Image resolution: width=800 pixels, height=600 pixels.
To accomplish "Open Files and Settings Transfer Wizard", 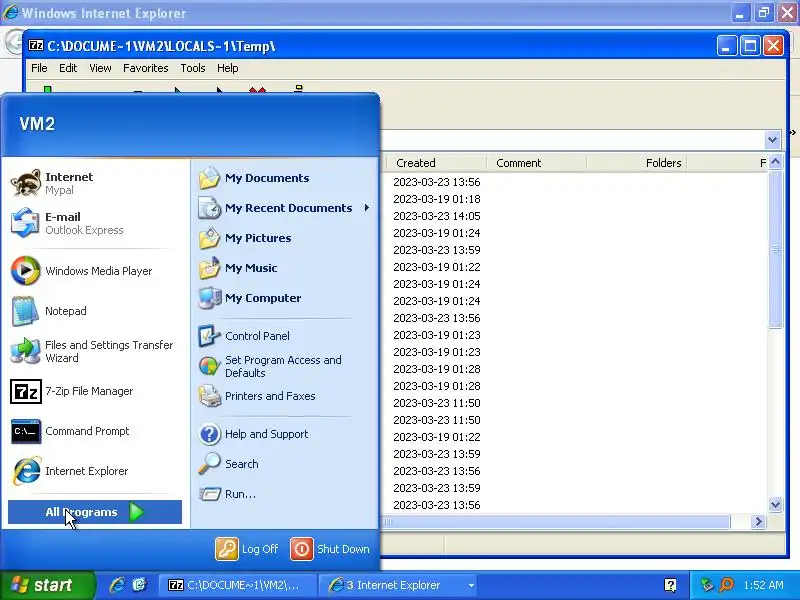I will click(x=95, y=351).
